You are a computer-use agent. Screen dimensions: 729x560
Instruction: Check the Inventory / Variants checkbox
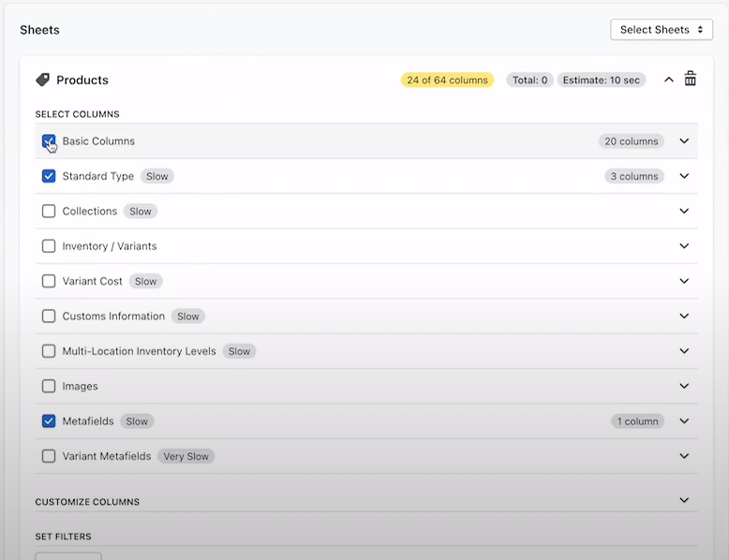[x=49, y=246]
